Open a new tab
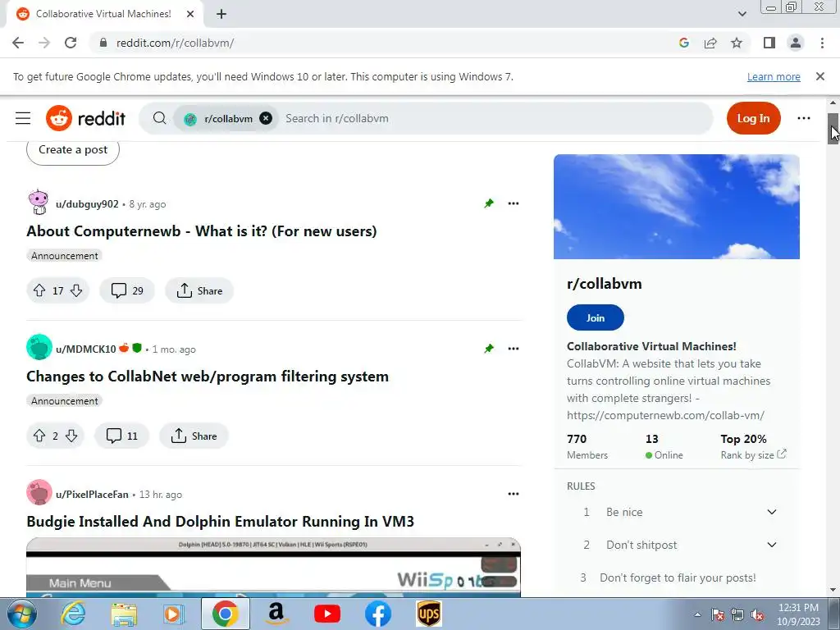This screenshot has width=840, height=630. 221,14
